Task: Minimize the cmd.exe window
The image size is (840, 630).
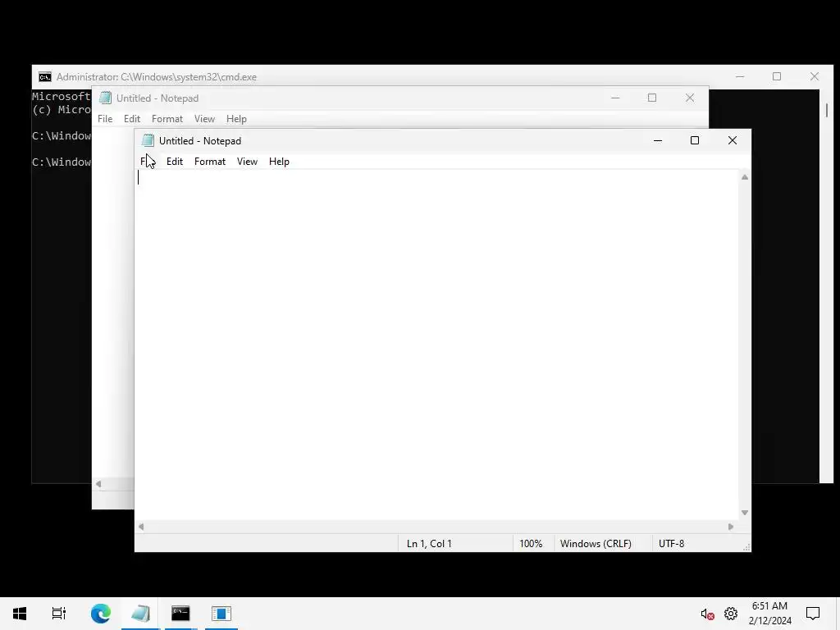Action: pyautogui.click(x=740, y=76)
